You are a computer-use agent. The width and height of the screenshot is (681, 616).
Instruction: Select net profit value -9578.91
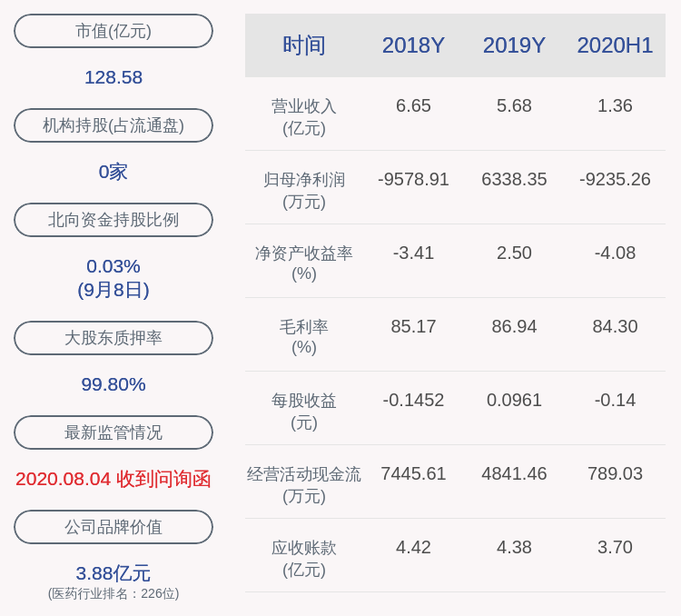point(413,179)
